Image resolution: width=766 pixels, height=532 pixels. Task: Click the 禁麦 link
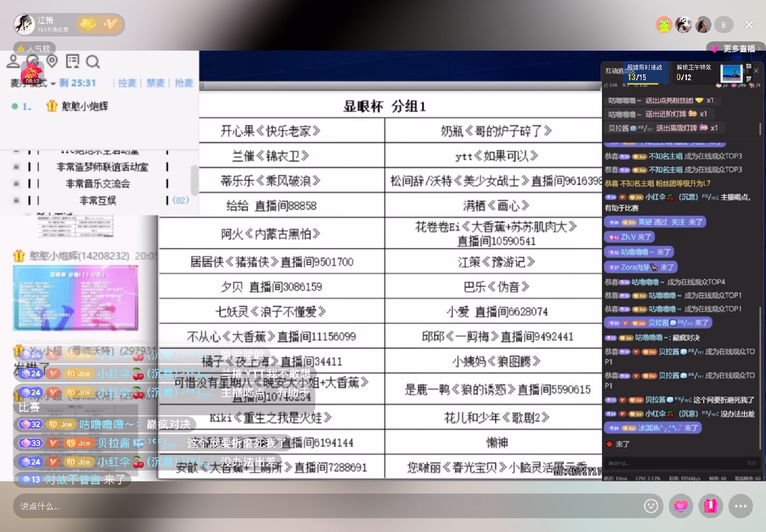tap(156, 83)
